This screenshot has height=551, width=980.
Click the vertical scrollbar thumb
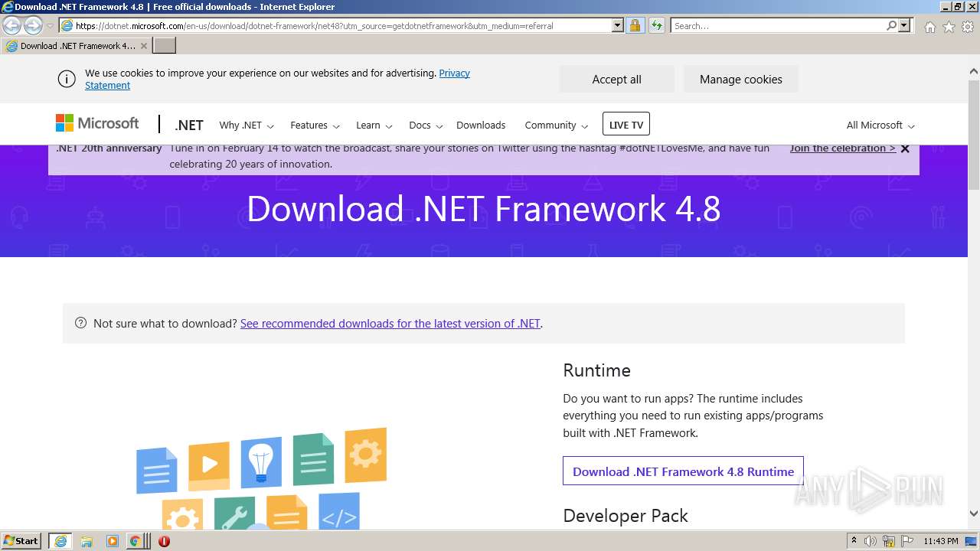[x=974, y=135]
